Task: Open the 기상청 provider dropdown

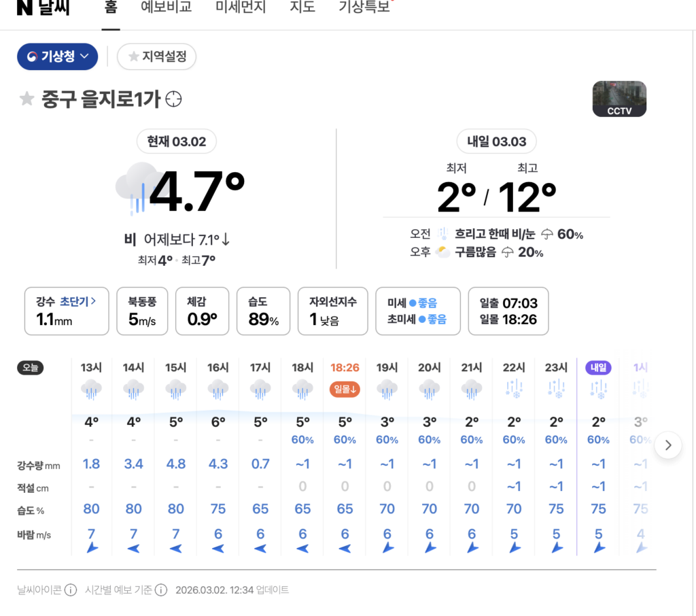Action: [x=58, y=56]
